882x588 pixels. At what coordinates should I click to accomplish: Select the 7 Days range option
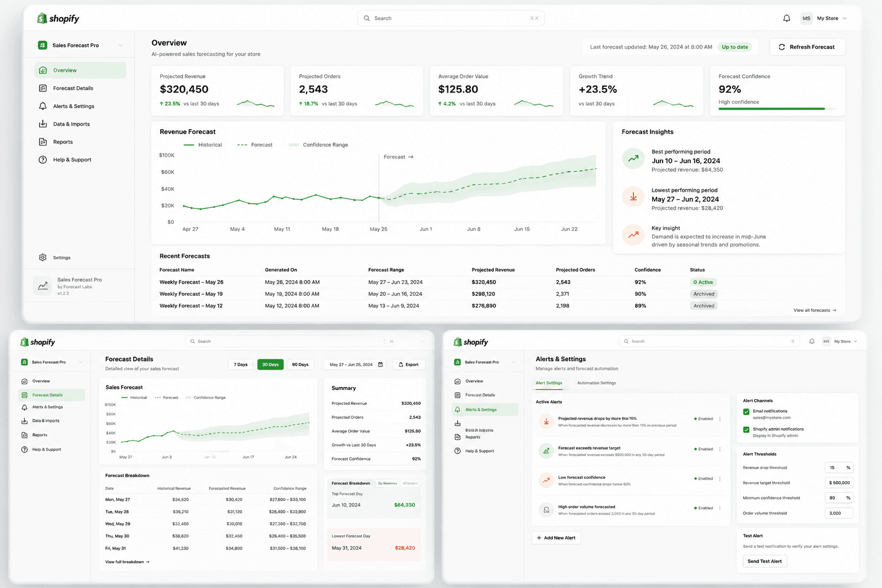[241, 365]
